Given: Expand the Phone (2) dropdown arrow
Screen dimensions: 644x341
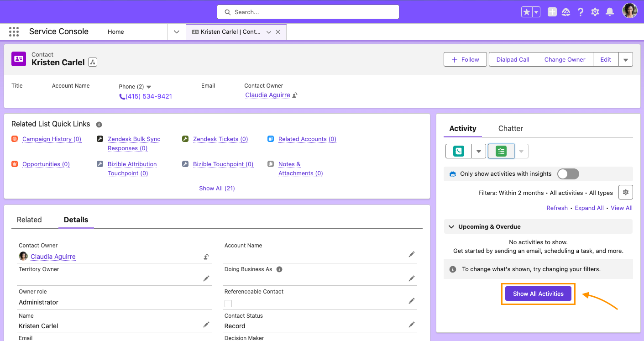Looking at the screenshot, I should click(x=149, y=87).
